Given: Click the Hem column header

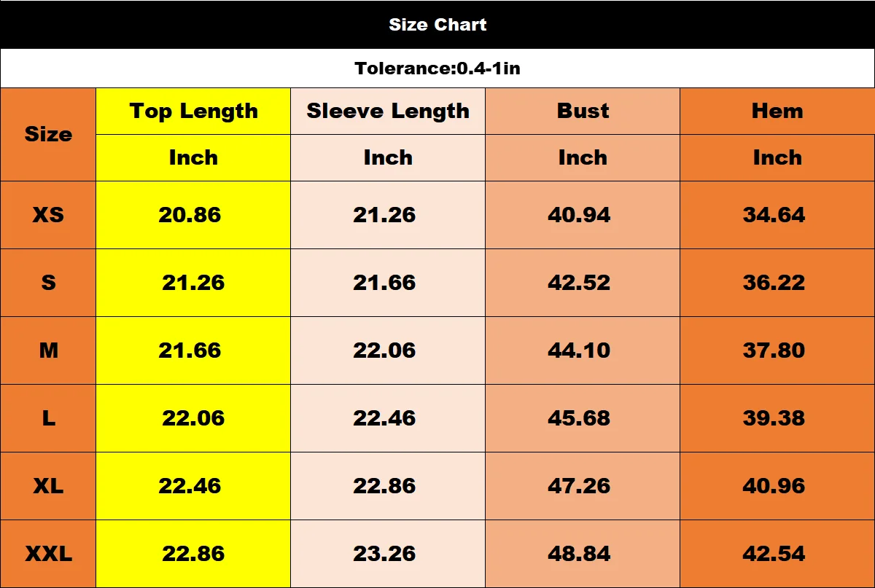Looking at the screenshot, I should click(777, 111).
